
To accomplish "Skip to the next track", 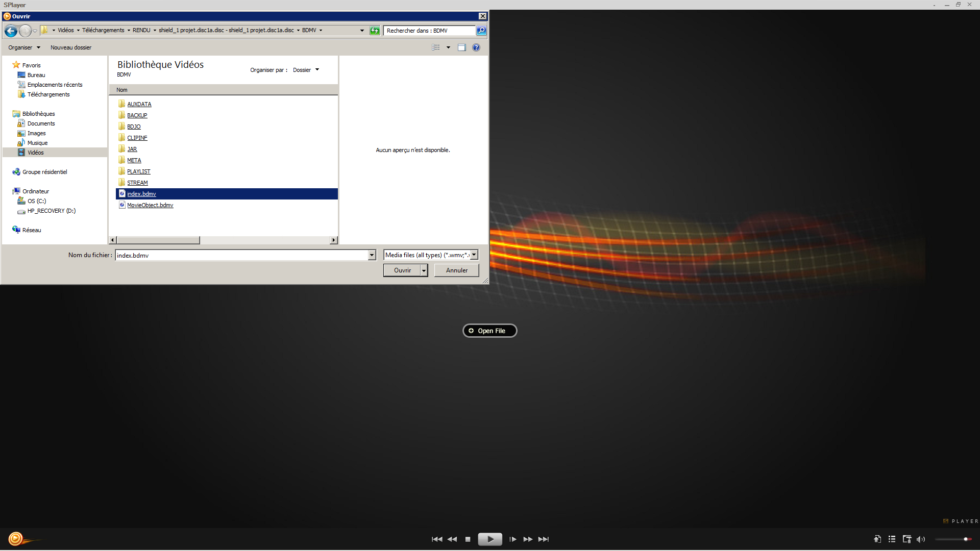I will [544, 539].
